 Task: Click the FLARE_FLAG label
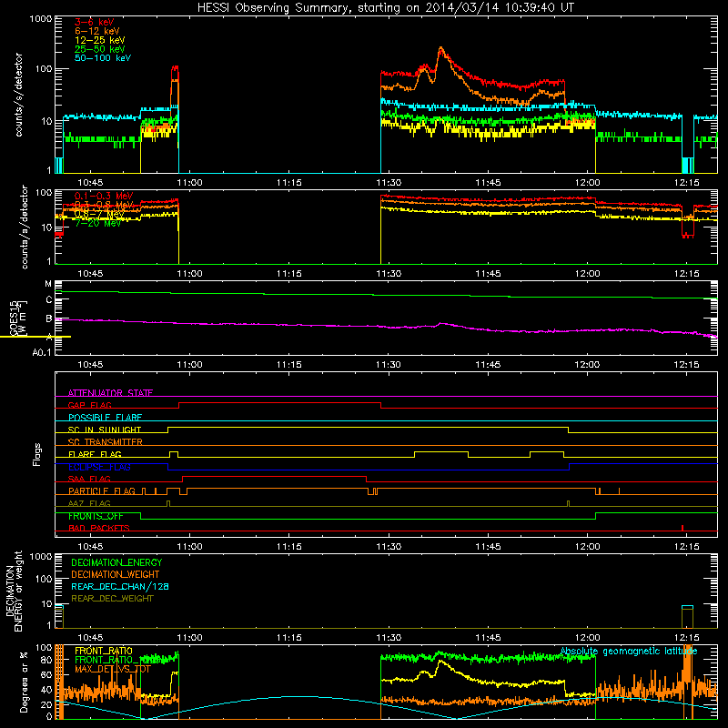click(95, 454)
